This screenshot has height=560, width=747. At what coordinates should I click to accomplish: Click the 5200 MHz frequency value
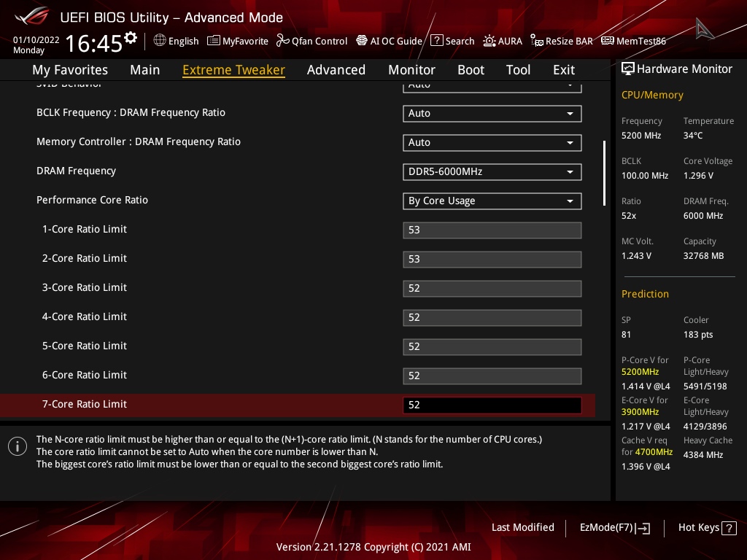click(641, 135)
